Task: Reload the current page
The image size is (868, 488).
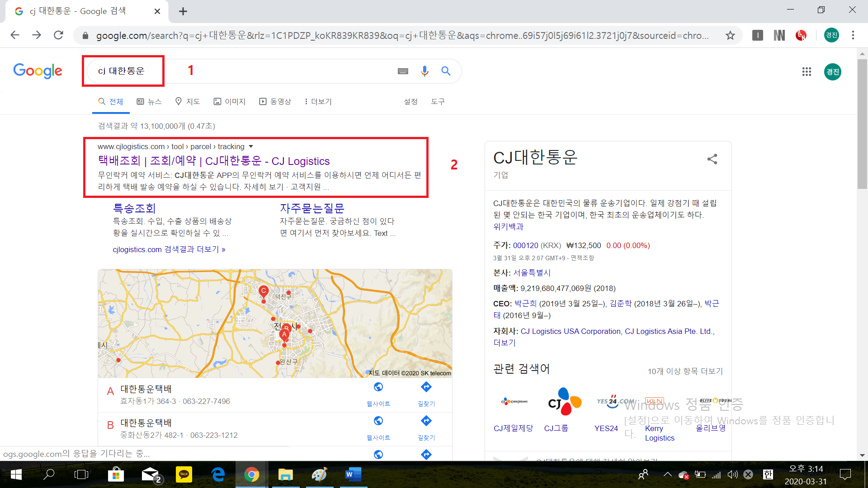Action: (58, 35)
